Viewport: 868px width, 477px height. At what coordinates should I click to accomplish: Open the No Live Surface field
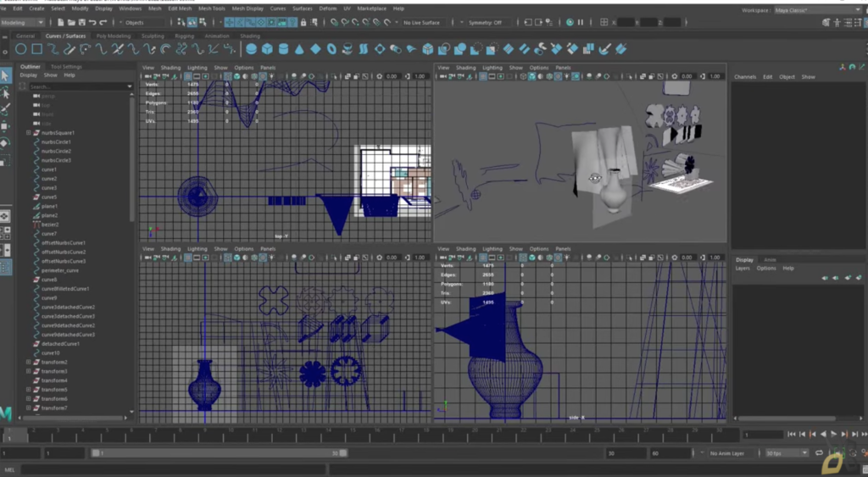422,23
